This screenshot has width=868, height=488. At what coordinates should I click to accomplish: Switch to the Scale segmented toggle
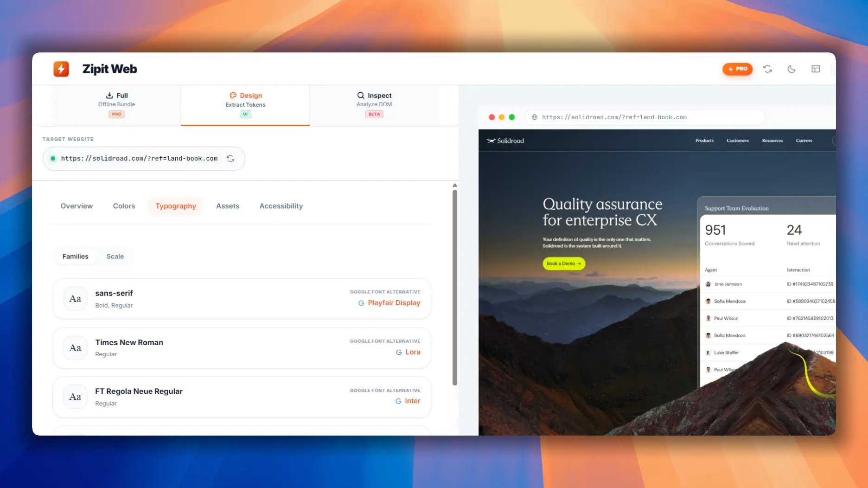click(115, 256)
